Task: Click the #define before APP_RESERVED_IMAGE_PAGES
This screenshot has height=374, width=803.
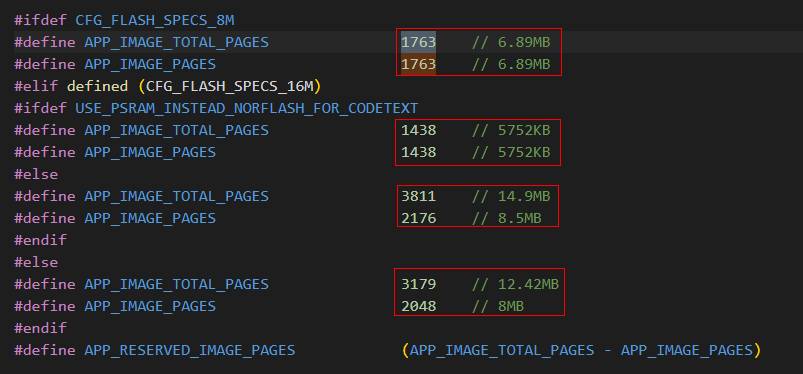Action: click(45, 350)
